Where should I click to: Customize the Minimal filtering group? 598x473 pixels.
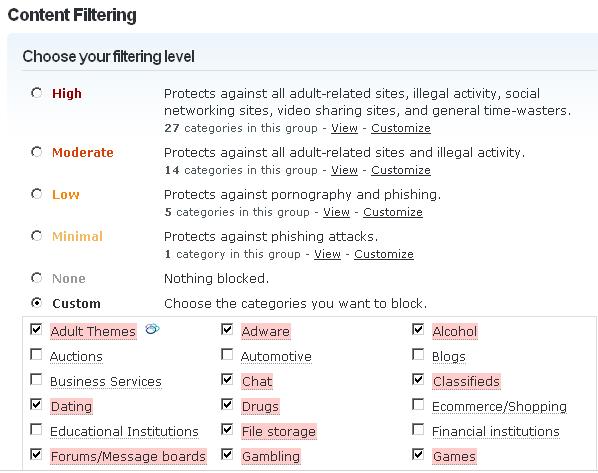tap(384, 254)
